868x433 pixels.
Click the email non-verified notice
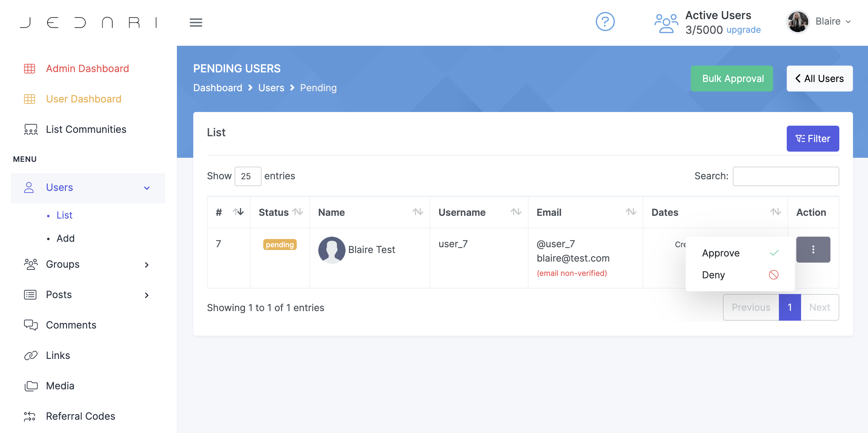click(572, 273)
